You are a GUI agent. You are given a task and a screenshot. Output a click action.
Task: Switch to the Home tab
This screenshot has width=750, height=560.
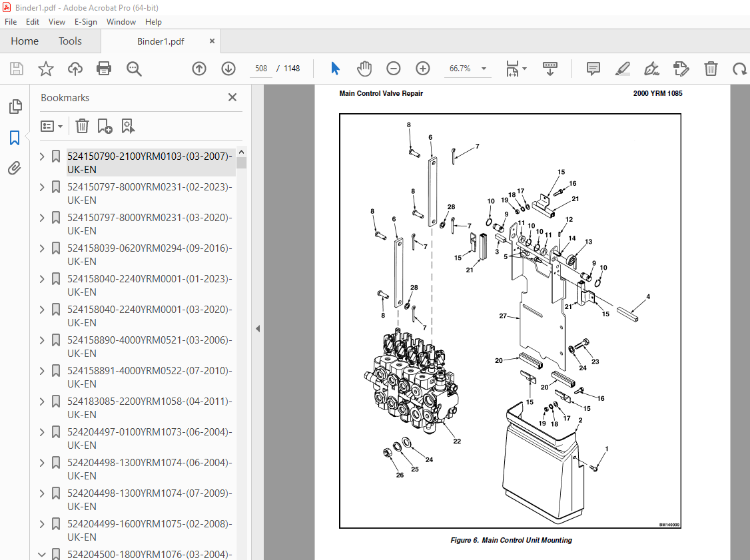click(25, 41)
